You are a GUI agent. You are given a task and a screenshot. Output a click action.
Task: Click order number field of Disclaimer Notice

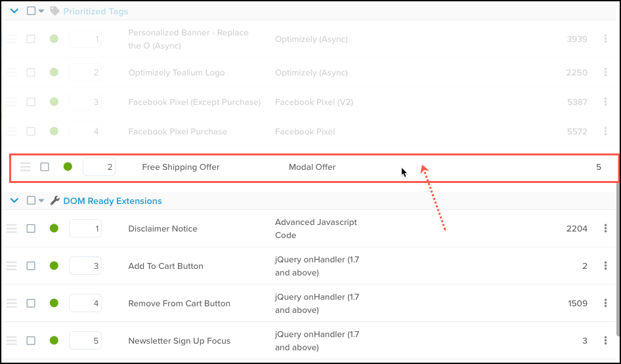pyautogui.click(x=85, y=229)
